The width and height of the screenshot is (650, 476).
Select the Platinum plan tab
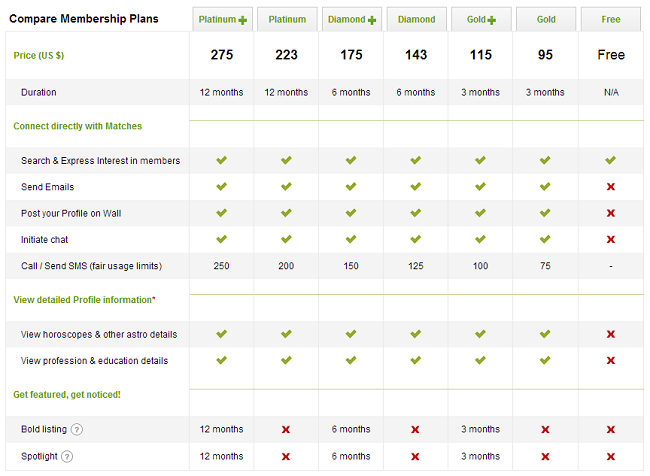[x=287, y=19]
